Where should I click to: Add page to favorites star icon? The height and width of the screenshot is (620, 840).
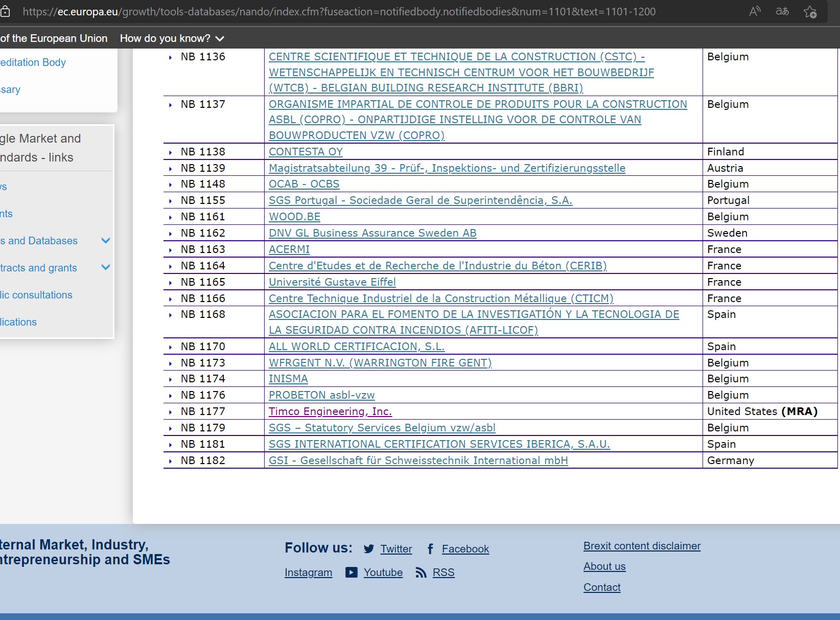(810, 12)
